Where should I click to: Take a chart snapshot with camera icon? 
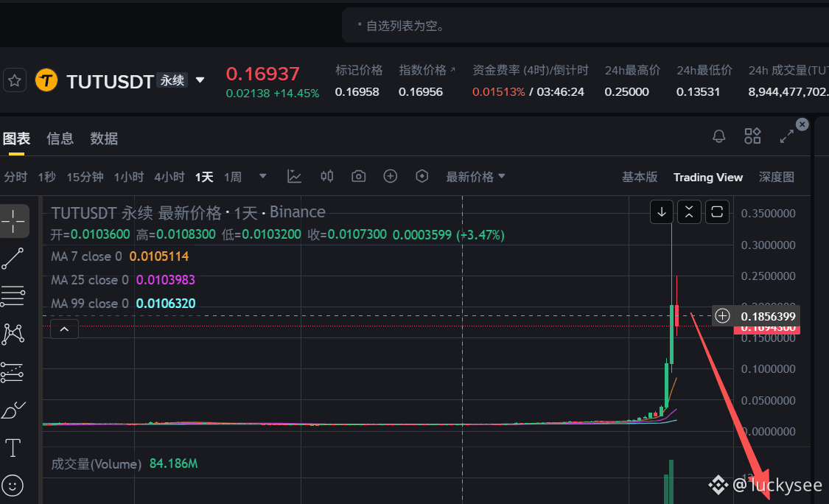(358, 176)
